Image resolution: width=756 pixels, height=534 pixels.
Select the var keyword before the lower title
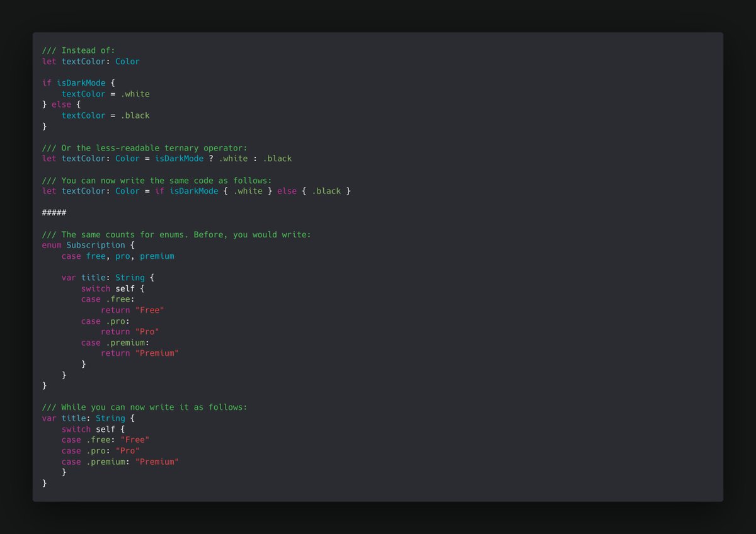(49, 418)
